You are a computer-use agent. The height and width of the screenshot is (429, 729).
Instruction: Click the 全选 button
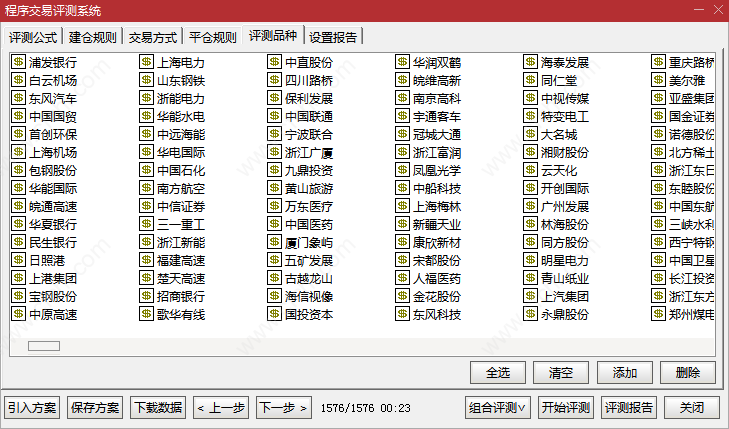pyautogui.click(x=498, y=373)
